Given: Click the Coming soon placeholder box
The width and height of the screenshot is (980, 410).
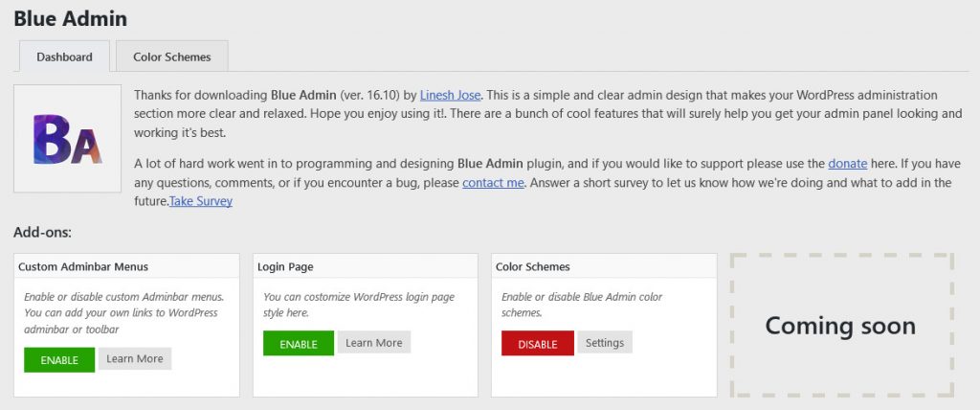Looking at the screenshot, I should (x=840, y=326).
